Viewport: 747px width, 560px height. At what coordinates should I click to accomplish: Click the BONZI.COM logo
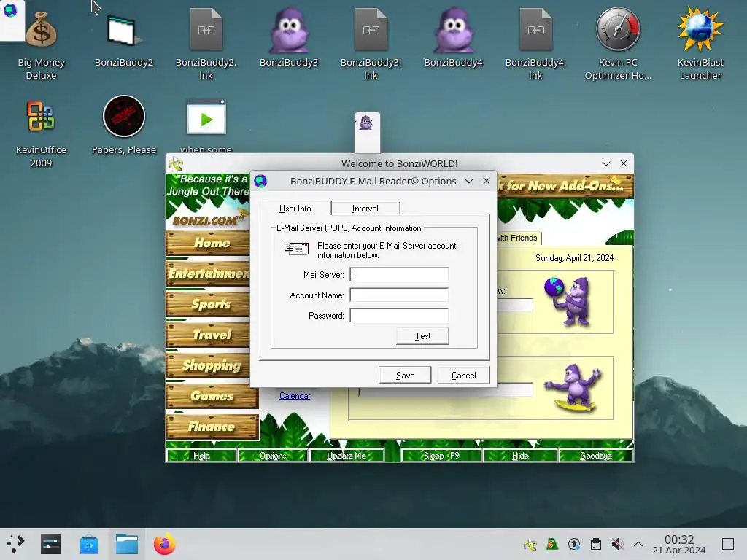tap(208, 220)
